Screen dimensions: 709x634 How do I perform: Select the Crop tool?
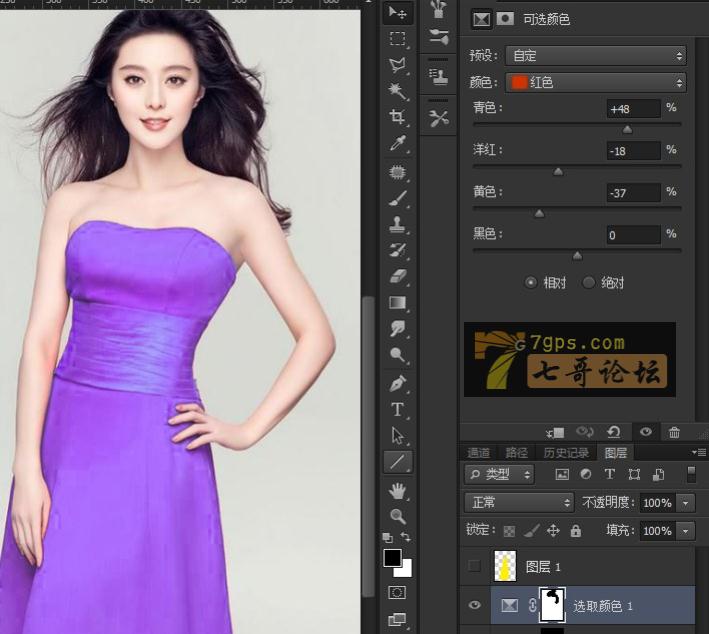[x=397, y=117]
